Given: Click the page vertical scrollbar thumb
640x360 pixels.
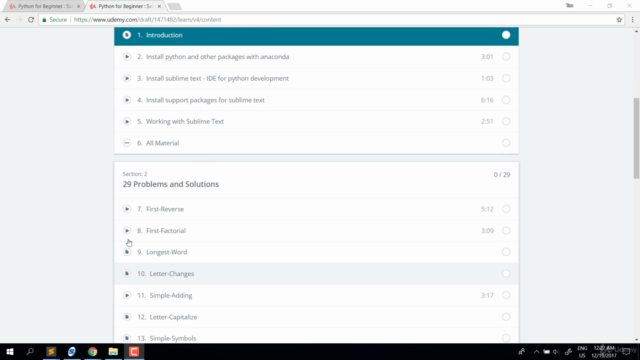Looking at the screenshot, I should (x=636, y=138).
